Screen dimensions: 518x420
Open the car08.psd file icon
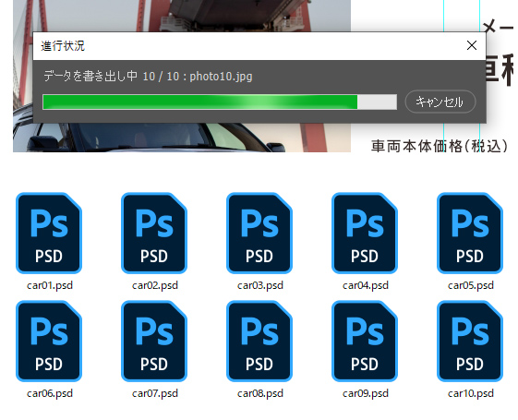(259, 342)
